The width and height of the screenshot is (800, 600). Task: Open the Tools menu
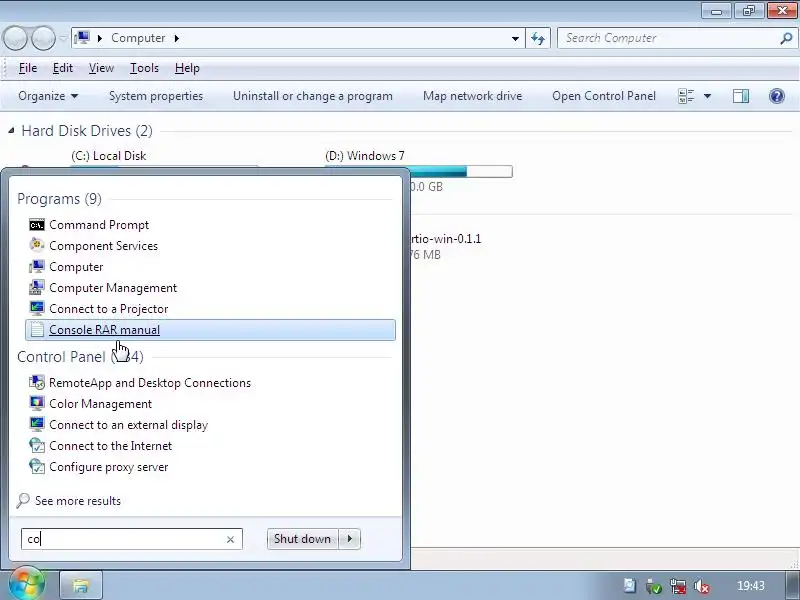point(144,68)
